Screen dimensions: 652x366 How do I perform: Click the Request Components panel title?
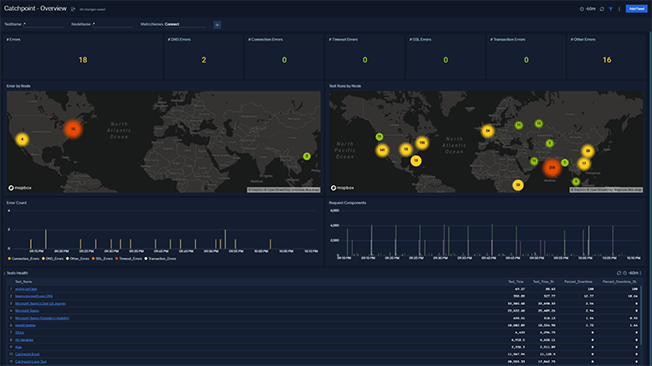coord(347,203)
